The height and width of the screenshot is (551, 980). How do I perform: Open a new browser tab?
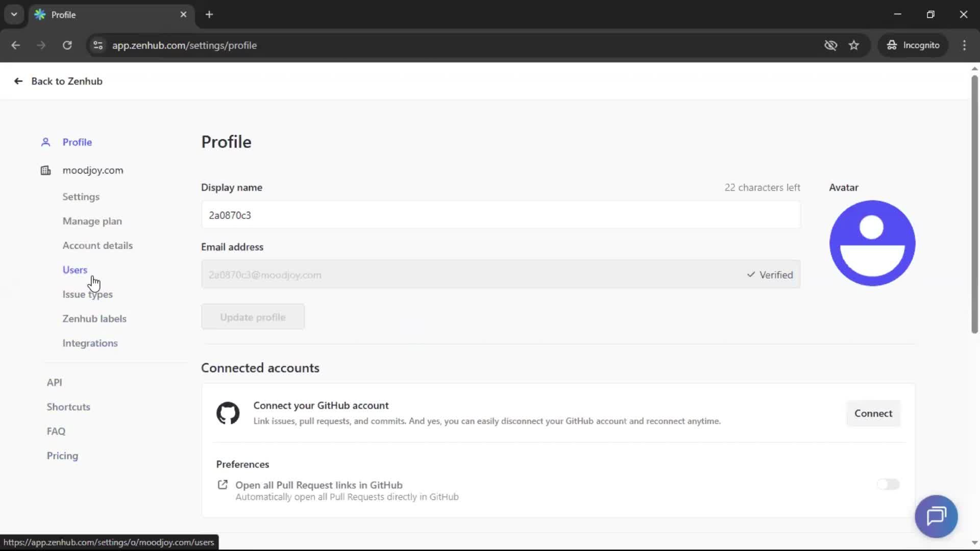[209, 14]
